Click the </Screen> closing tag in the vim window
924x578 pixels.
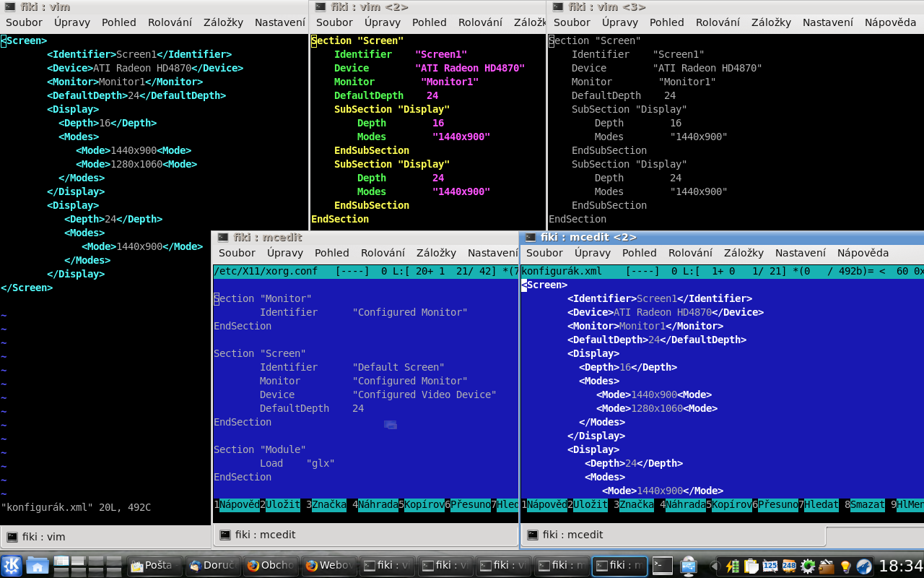point(27,288)
